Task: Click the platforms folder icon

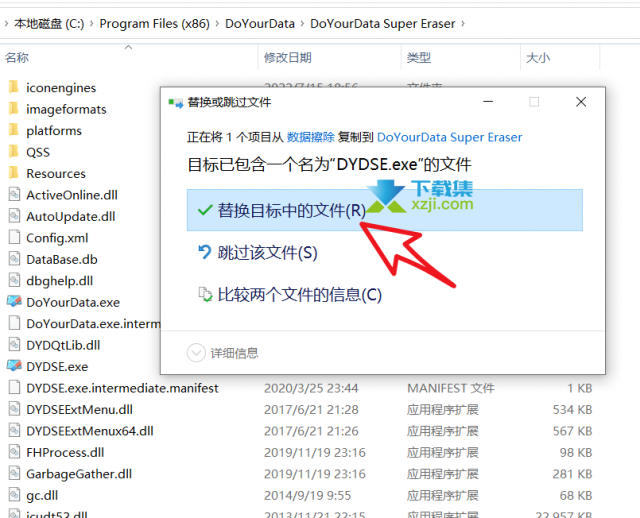Action: [x=13, y=130]
